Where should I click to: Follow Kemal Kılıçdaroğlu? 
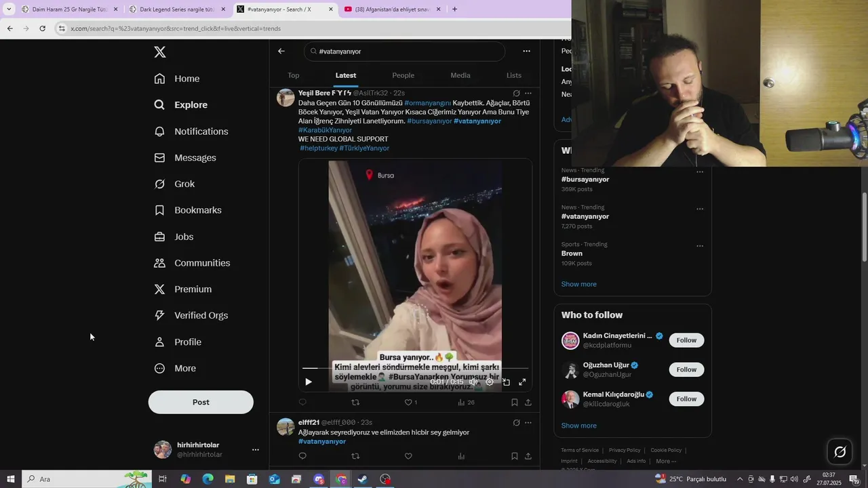click(686, 399)
